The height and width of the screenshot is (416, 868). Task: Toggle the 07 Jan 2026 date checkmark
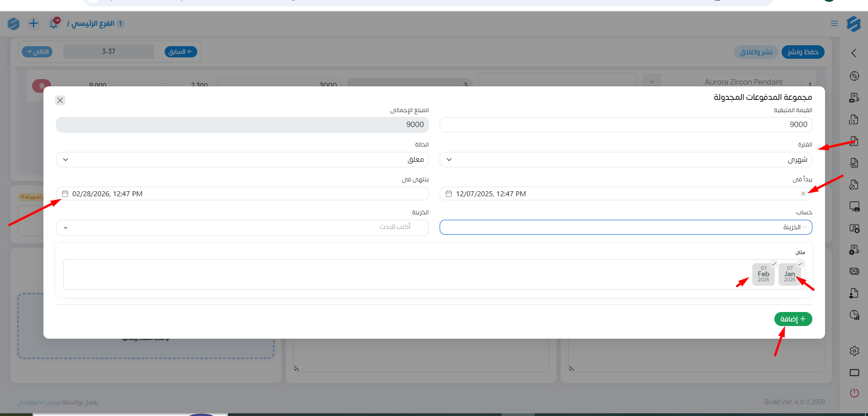[800, 264]
